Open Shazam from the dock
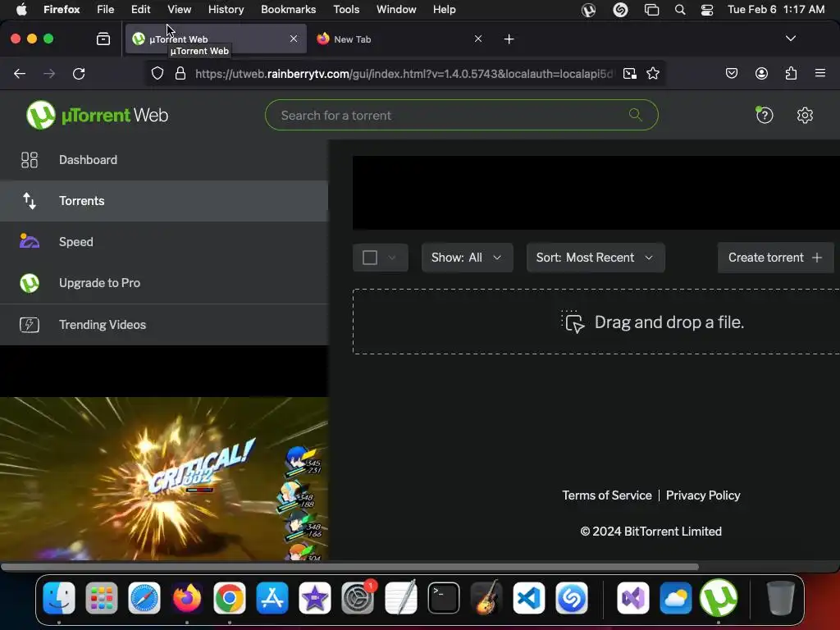This screenshot has height=630, width=840. coord(572,598)
